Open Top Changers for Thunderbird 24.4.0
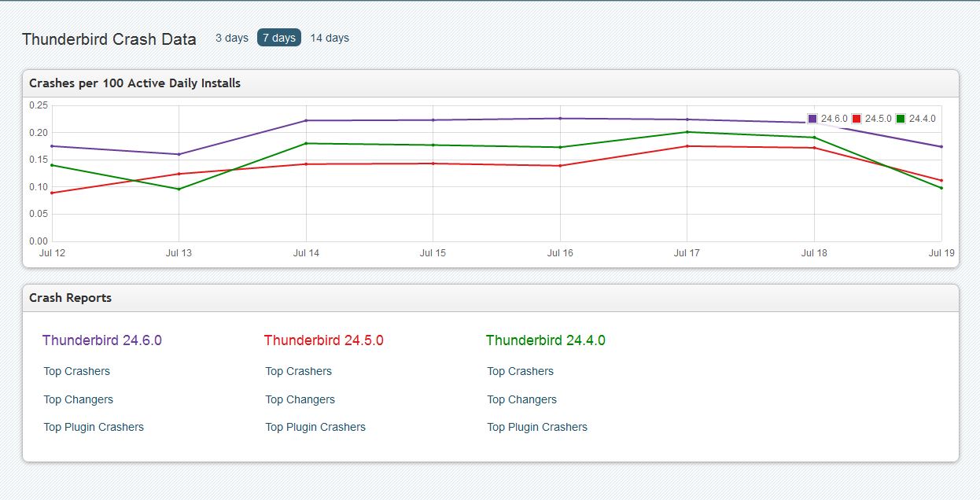The image size is (980, 500). (x=522, y=399)
